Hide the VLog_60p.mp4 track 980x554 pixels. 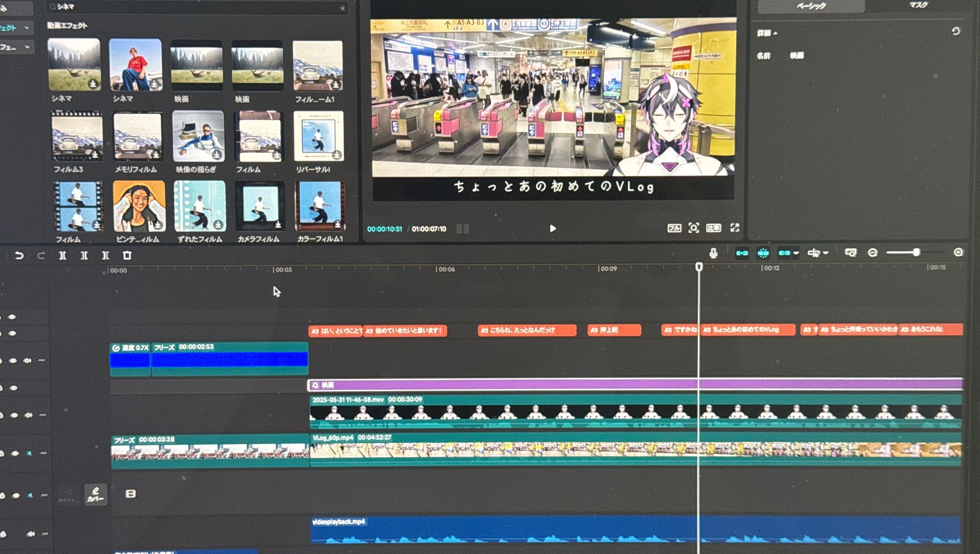click(15, 454)
